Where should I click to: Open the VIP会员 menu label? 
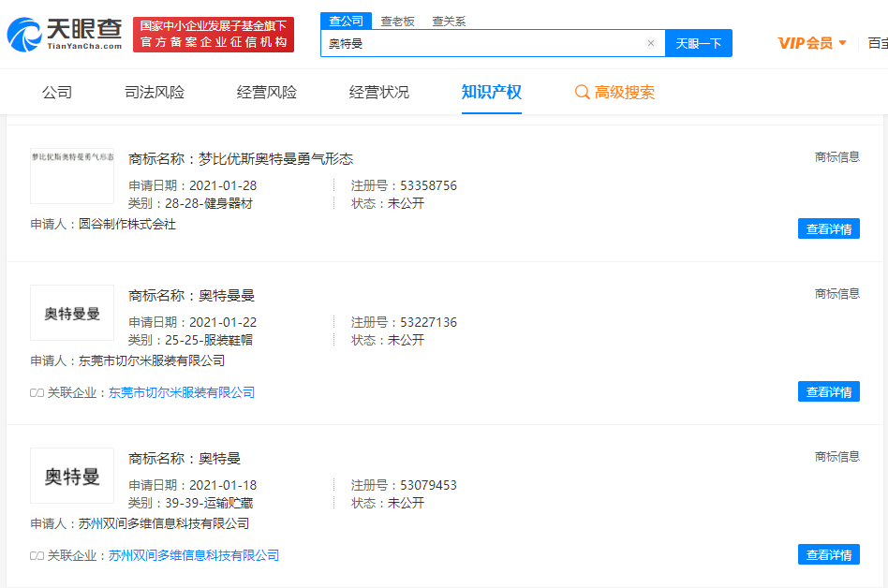[805, 43]
